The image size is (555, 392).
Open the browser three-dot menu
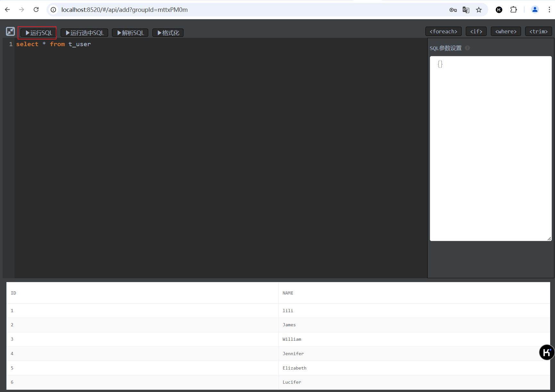(x=549, y=10)
